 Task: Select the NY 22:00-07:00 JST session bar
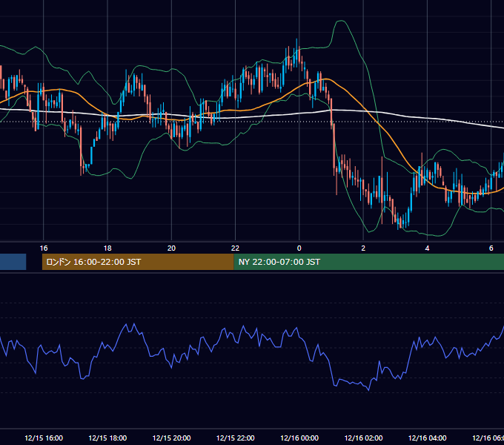[368, 262]
